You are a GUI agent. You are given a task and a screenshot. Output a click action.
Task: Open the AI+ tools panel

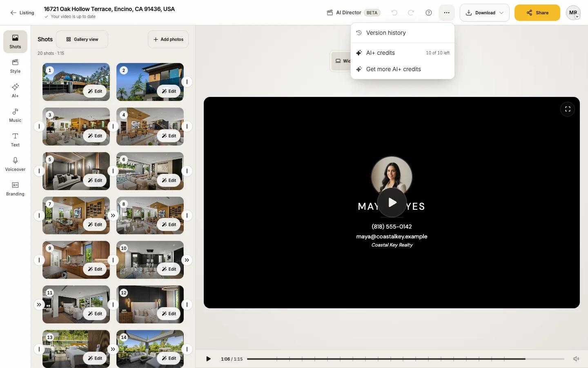15,90
